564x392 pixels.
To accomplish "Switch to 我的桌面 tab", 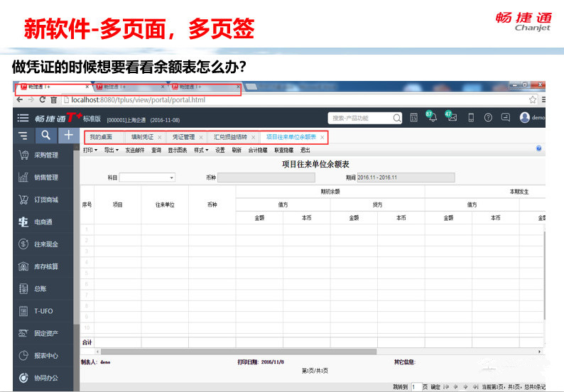I will tap(101, 137).
